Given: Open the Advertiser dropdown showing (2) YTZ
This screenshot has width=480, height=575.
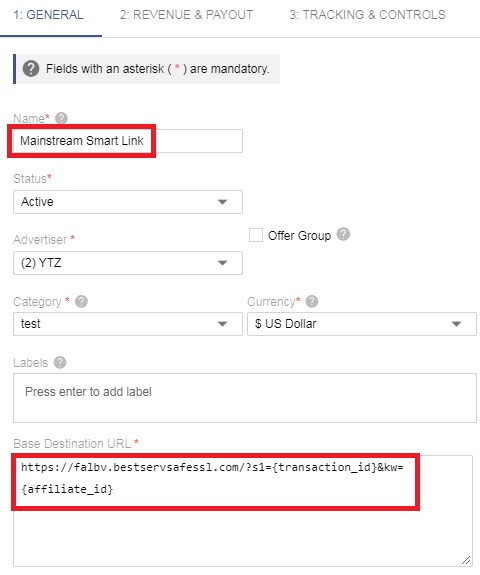Looking at the screenshot, I should tap(128, 263).
